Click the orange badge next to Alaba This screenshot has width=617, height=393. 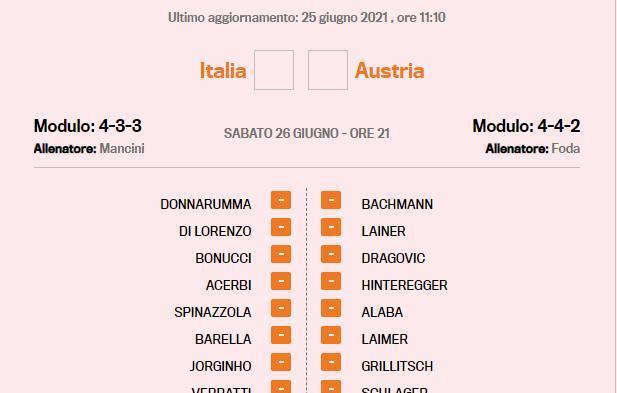click(x=331, y=308)
